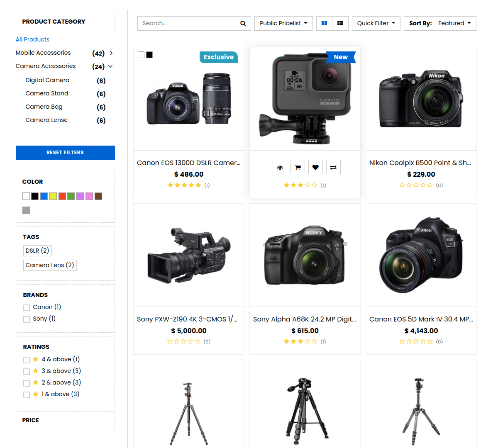Open Nikon Coolpix B500 product title

[x=420, y=163]
